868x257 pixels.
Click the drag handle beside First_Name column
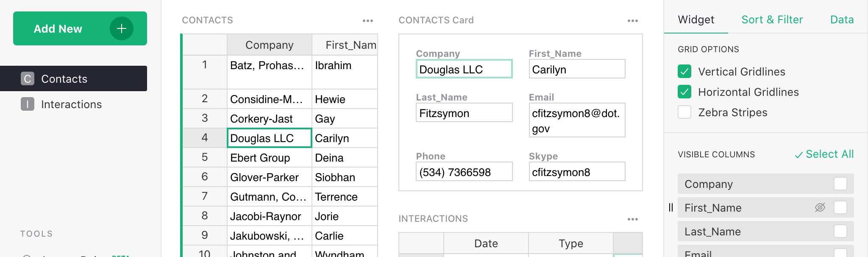671,207
